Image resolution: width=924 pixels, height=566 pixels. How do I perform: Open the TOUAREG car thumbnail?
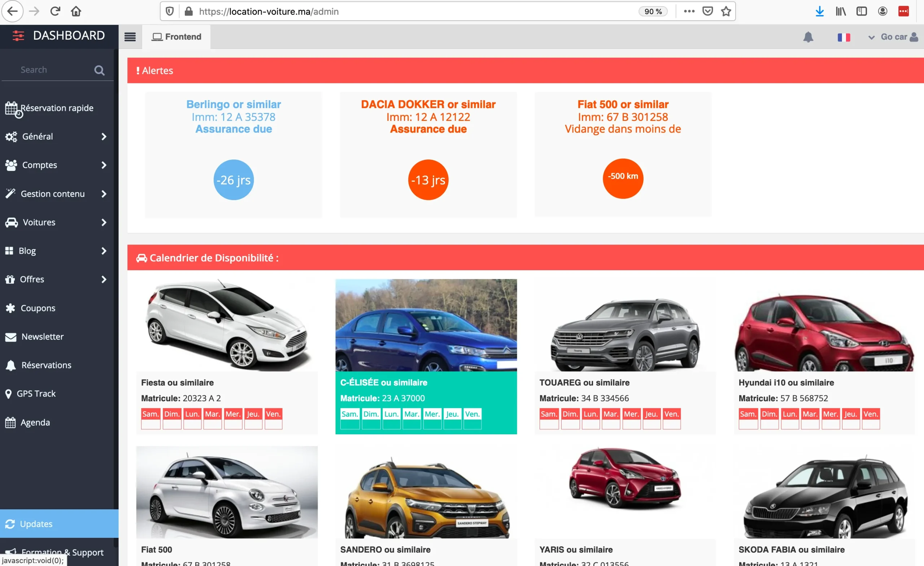pyautogui.click(x=626, y=325)
